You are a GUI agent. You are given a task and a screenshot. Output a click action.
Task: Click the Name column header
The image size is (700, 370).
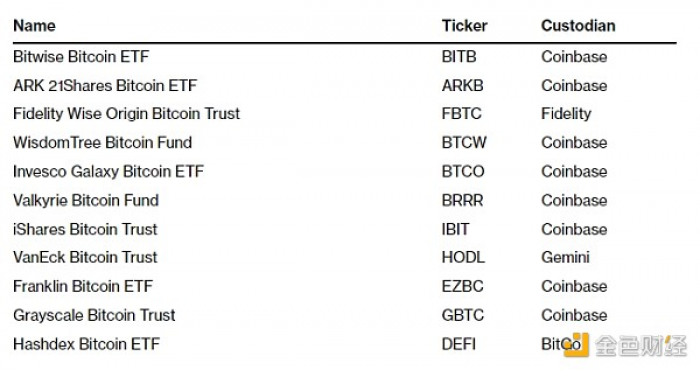tap(34, 25)
